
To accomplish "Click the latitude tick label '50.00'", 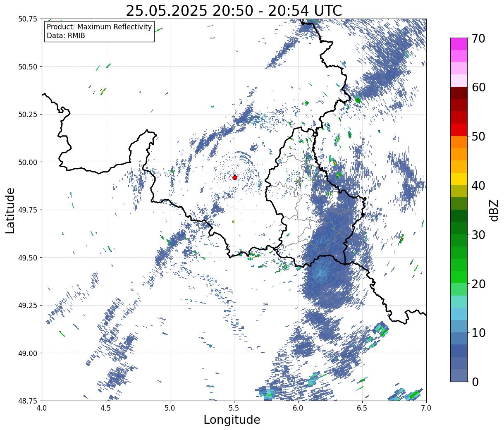I will (28, 162).
